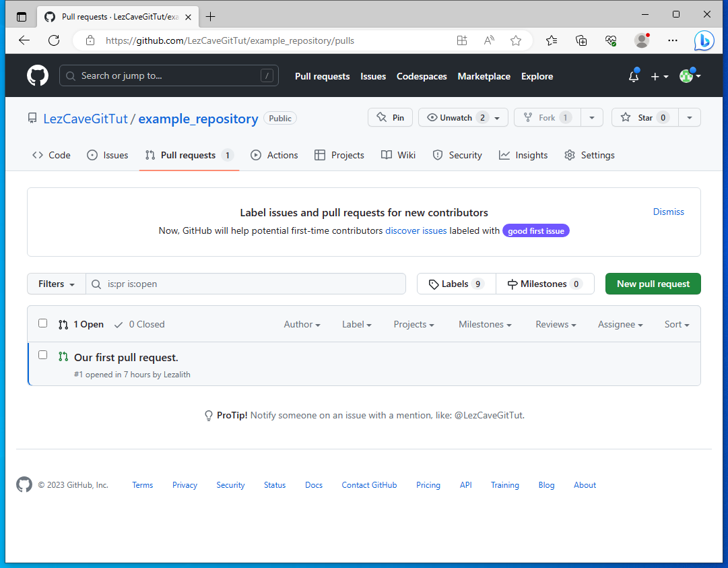The width and height of the screenshot is (728, 568).
Task: Expand the Label filter dropdown
Action: pos(356,324)
